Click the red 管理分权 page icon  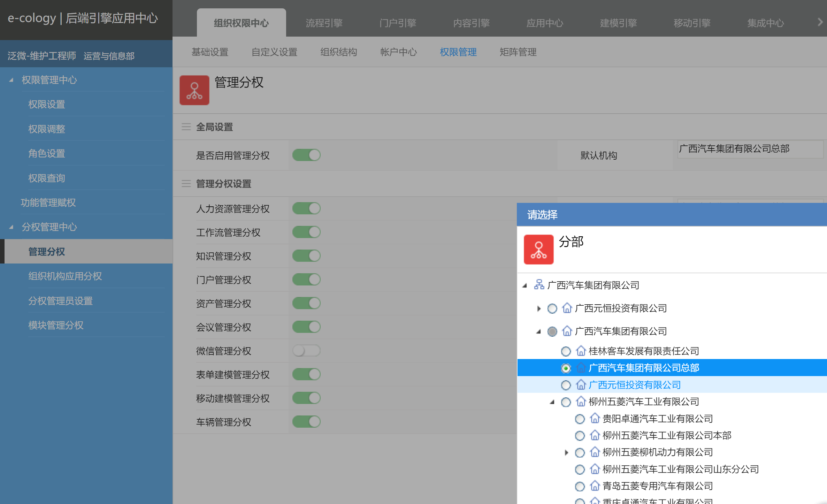pos(194,90)
